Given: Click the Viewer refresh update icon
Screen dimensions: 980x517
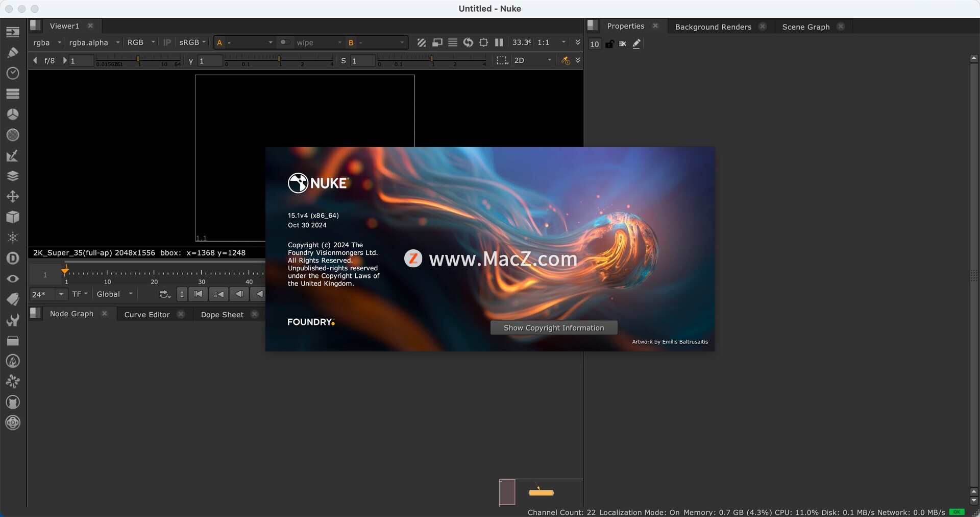Looking at the screenshot, I should coord(468,43).
